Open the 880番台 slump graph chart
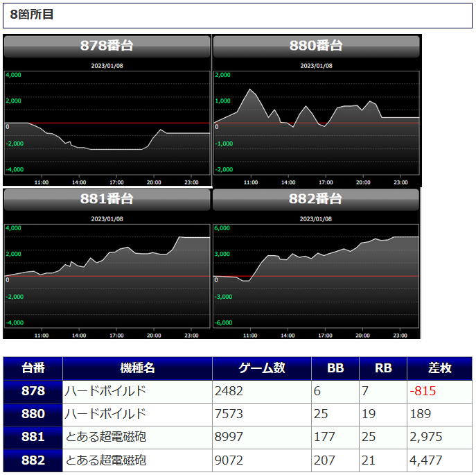This screenshot has height=475, width=476. [317, 123]
